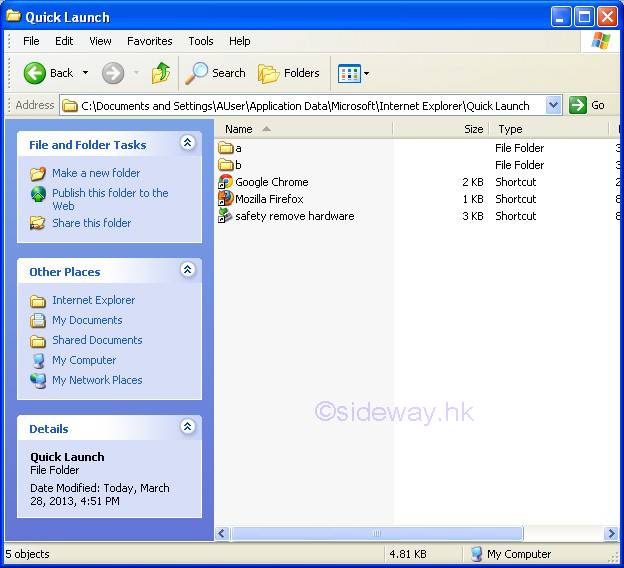The width and height of the screenshot is (624, 568).
Task: Open the Views dropdown button
Action: 354,73
